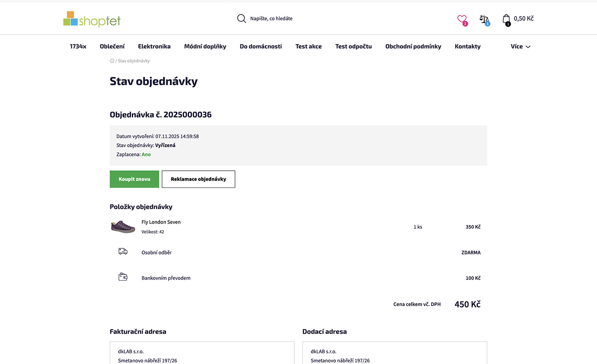Open the shopping cart bag icon
597x364 pixels.
click(506, 19)
